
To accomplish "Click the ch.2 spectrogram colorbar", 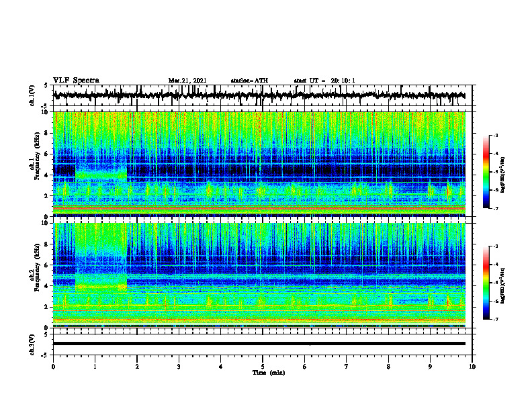I will (x=486, y=283).
